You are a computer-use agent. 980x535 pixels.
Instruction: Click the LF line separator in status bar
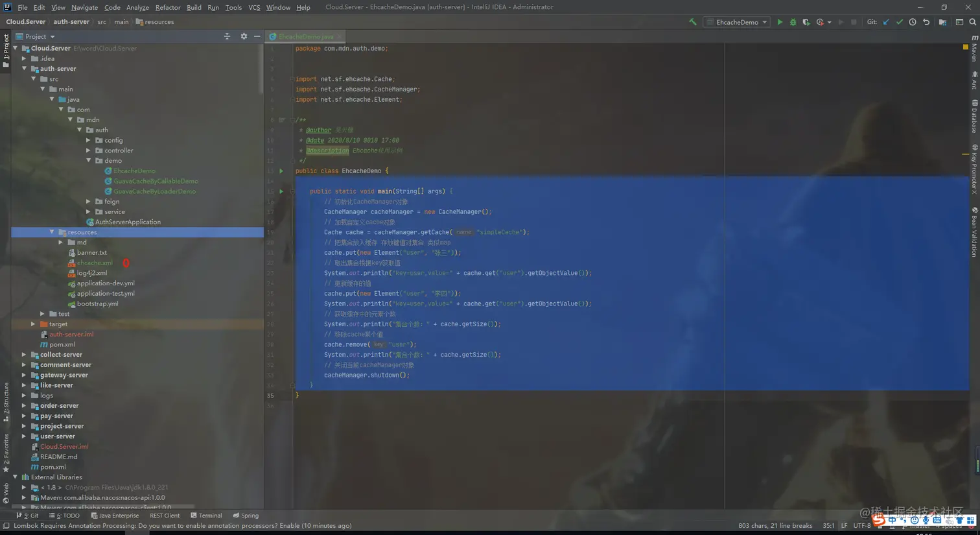tap(844, 526)
